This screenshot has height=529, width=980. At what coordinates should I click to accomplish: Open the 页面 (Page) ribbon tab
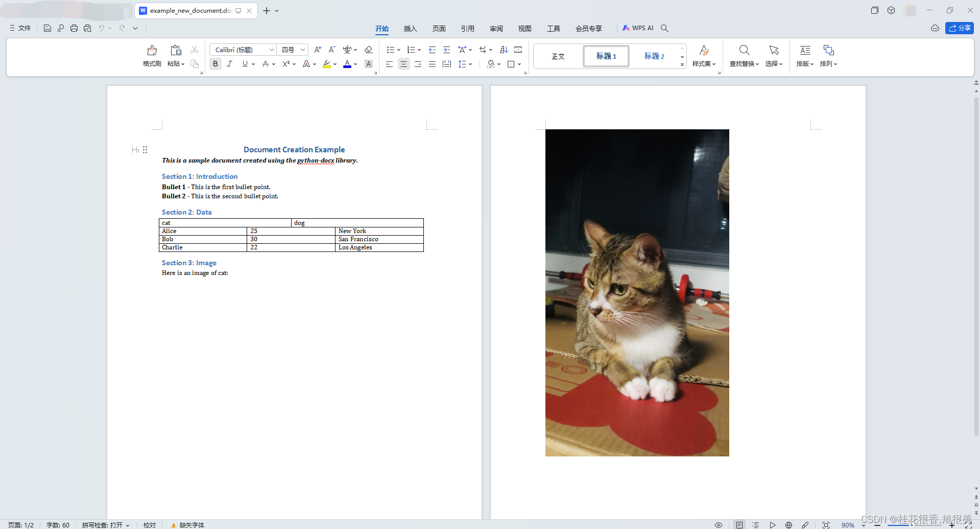coord(439,29)
